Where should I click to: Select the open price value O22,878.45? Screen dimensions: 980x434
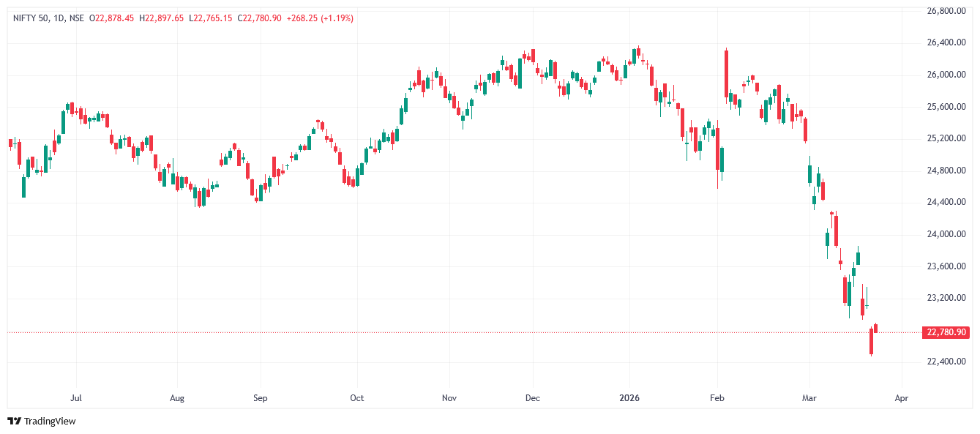[x=111, y=18]
